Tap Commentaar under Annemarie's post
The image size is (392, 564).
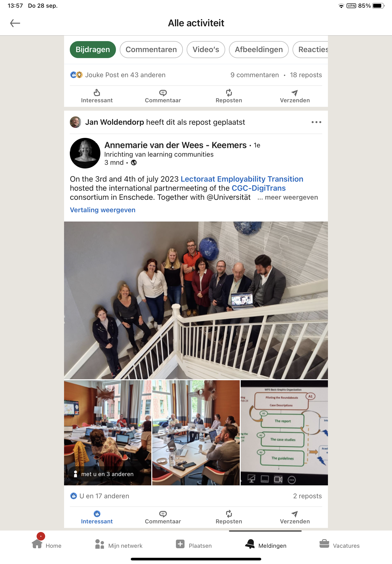click(x=163, y=517)
